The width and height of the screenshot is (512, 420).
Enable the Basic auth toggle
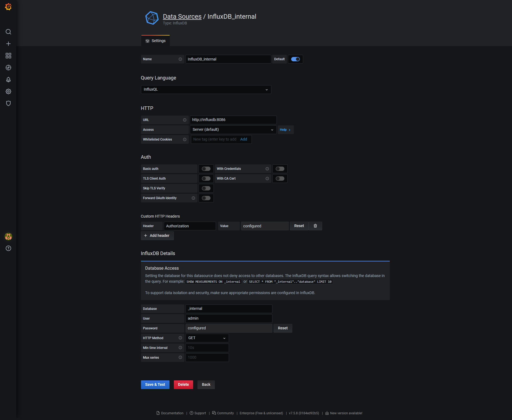pyautogui.click(x=206, y=168)
